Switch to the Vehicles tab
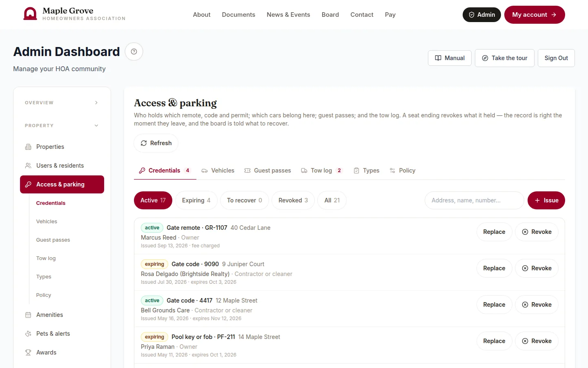Image resolution: width=588 pixels, height=368 pixels. pos(218,171)
